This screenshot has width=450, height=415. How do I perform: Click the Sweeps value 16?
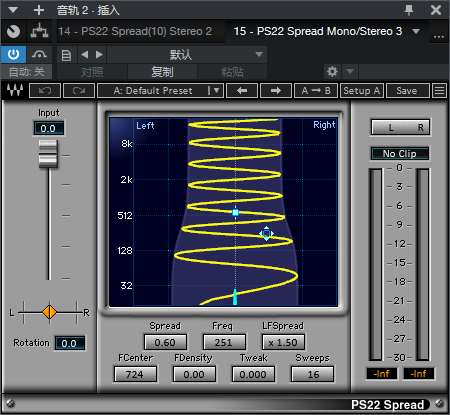point(312,374)
